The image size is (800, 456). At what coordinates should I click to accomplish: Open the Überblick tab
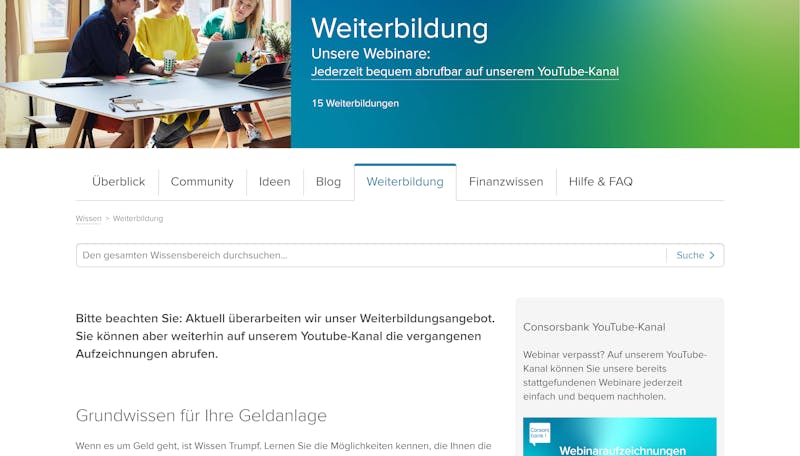point(118,182)
